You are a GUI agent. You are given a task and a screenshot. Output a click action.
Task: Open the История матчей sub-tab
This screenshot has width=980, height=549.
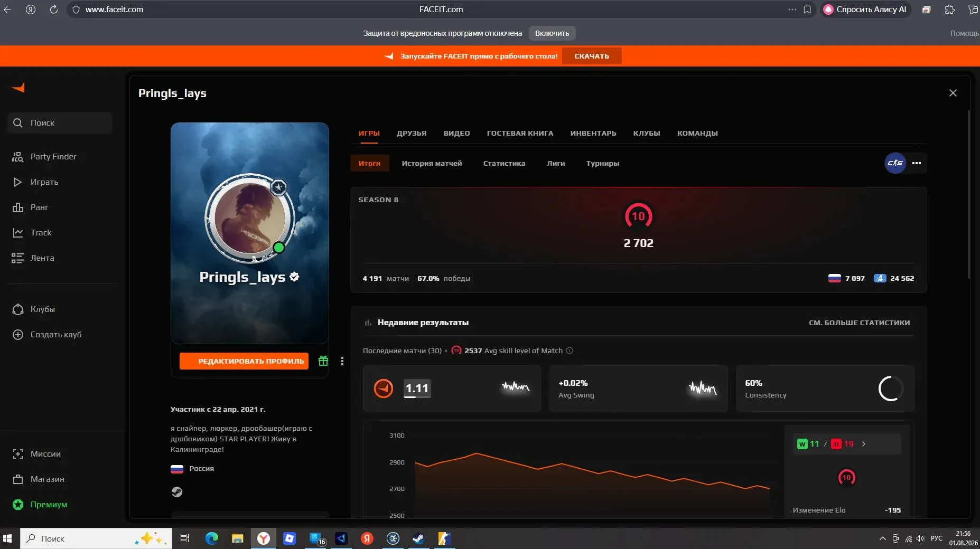tap(432, 163)
